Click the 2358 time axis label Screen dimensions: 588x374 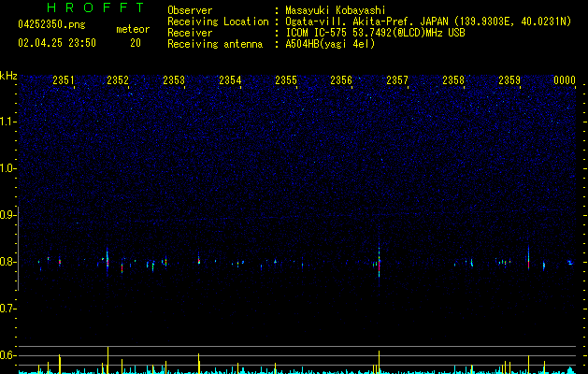(453, 79)
